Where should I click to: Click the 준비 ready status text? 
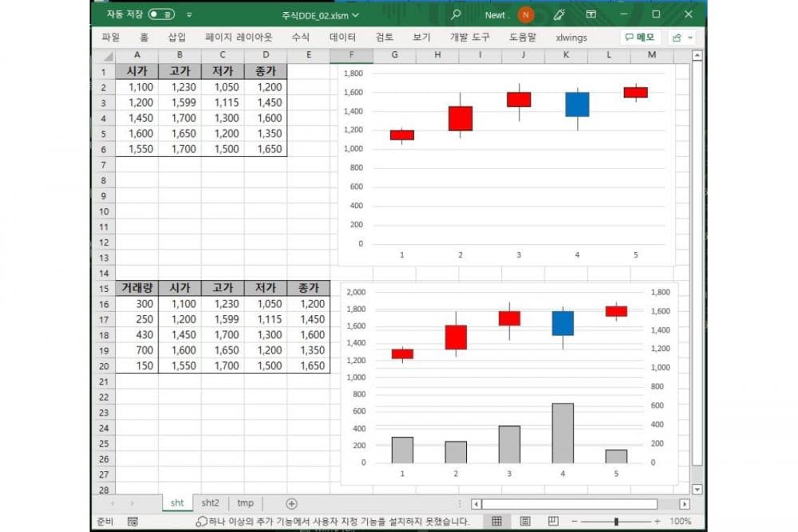105,522
